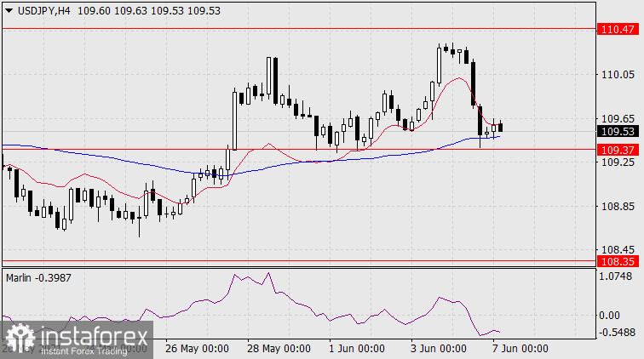This screenshot has height=359, width=644.
Task: Click the red 109.37 price label
Action: pyautogui.click(x=617, y=149)
